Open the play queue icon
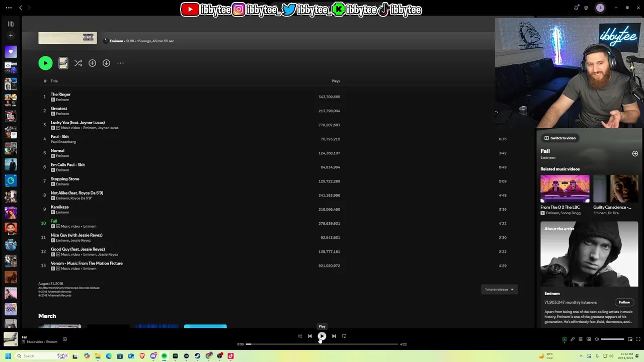 (580, 339)
